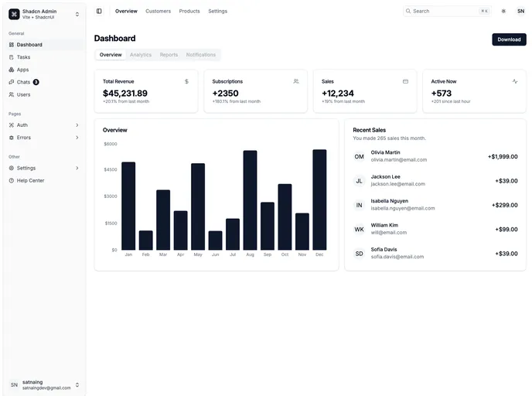Open Customers in top navigation

pos(158,12)
